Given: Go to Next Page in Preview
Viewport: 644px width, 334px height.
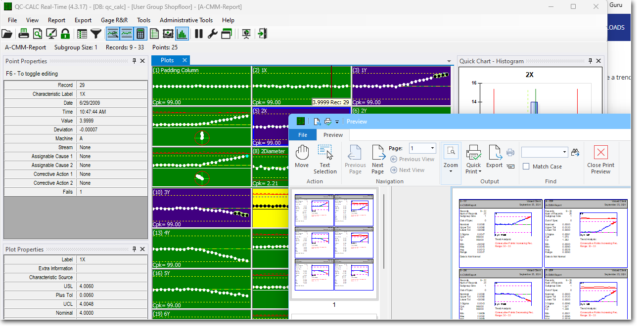Looking at the screenshot, I should [378, 159].
